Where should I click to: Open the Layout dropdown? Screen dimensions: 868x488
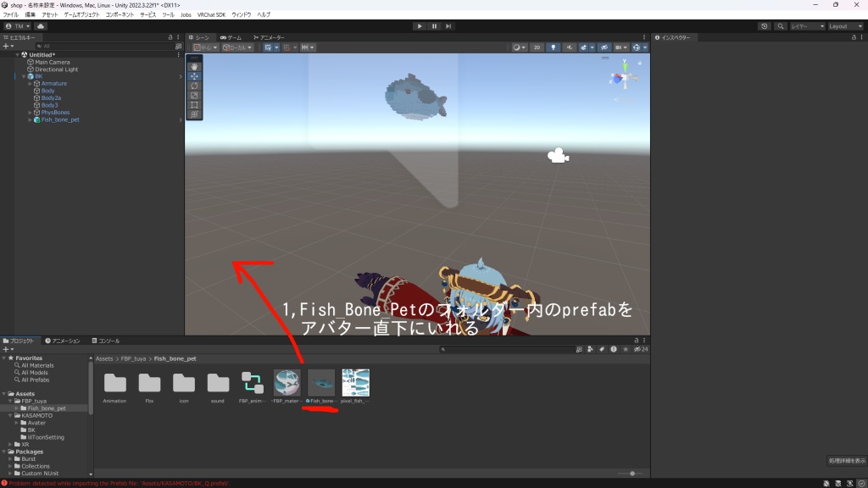coord(845,26)
